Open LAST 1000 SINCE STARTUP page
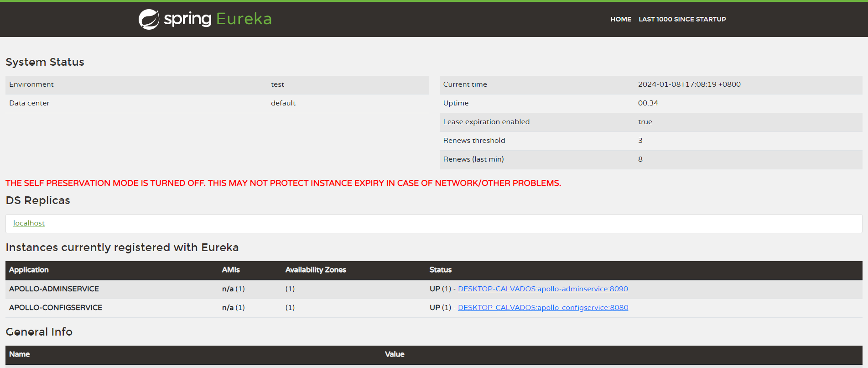The height and width of the screenshot is (368, 868). (682, 19)
